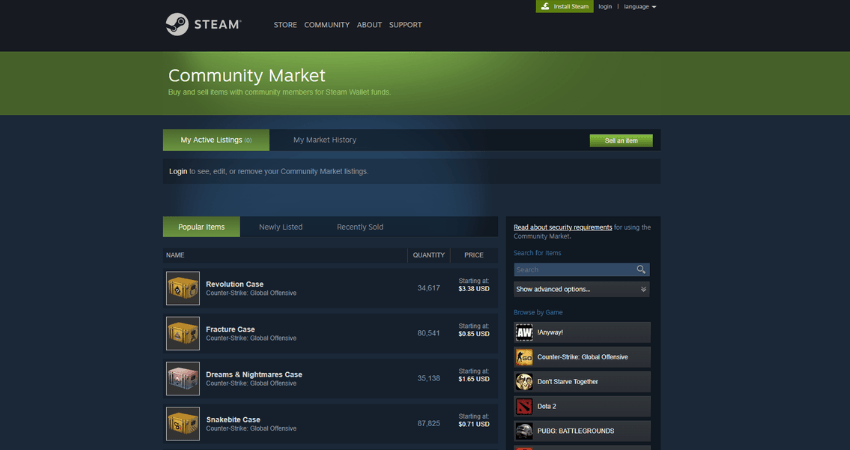Viewport: 850px width, 450px height.
Task: Select the Popular Items tab
Action: (x=201, y=227)
